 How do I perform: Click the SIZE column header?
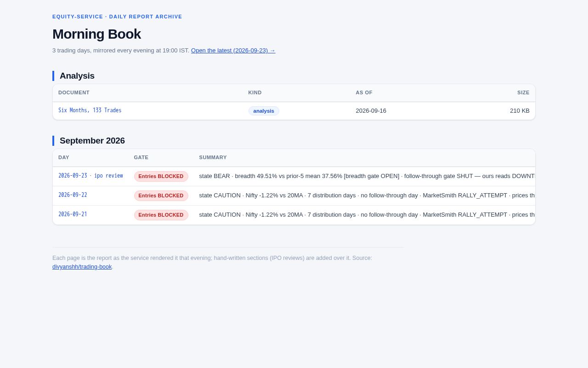[x=523, y=92]
